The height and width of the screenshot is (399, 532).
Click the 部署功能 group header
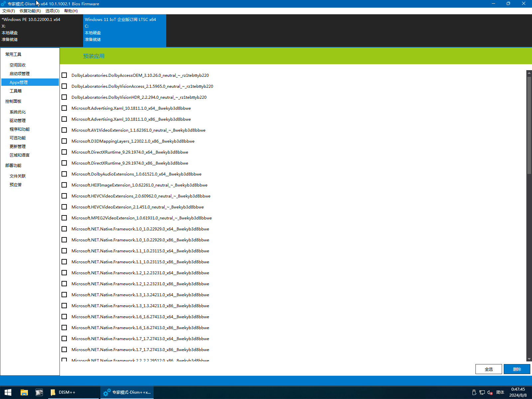coord(13,166)
